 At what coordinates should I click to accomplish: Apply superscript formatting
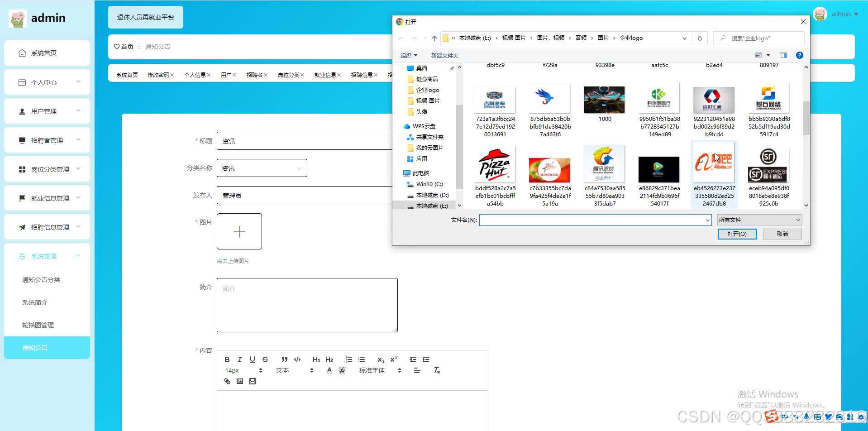coord(393,359)
